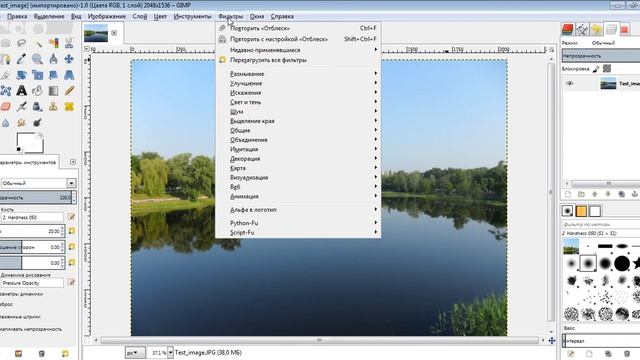Image resolution: width=640 pixels, height=360 pixels.
Task: Expand the Script-Fu submenu
Action: (x=298, y=233)
